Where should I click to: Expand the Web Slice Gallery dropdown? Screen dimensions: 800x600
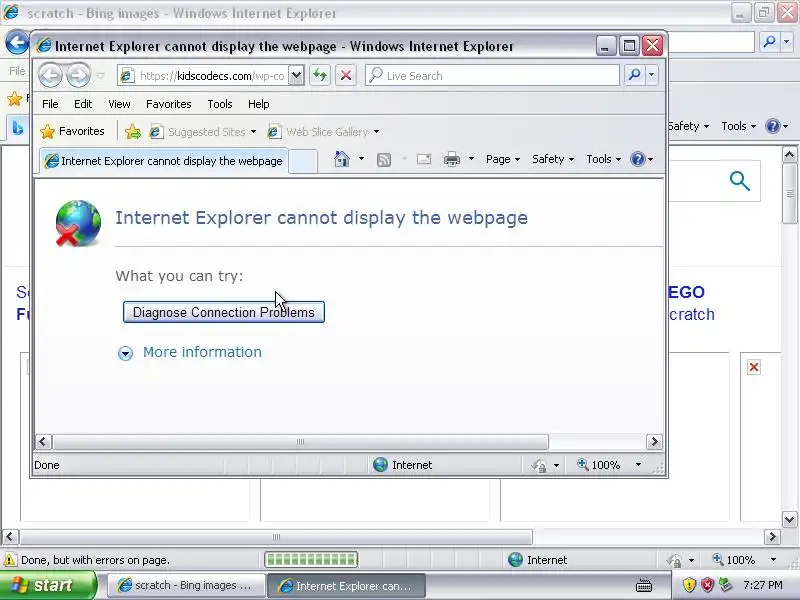(x=377, y=132)
